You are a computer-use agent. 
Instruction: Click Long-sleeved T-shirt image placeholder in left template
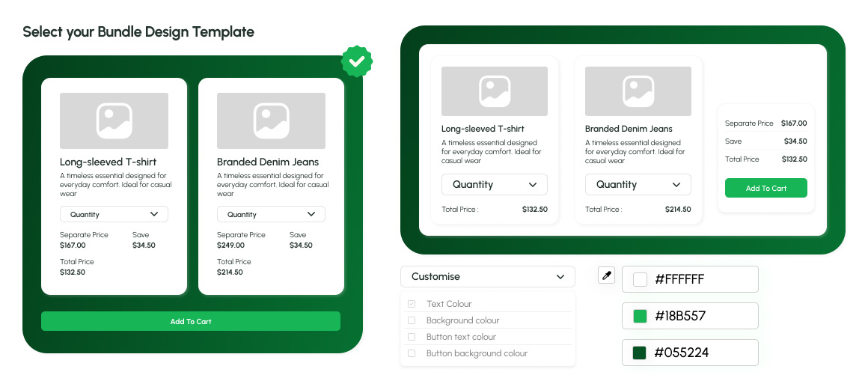(114, 121)
